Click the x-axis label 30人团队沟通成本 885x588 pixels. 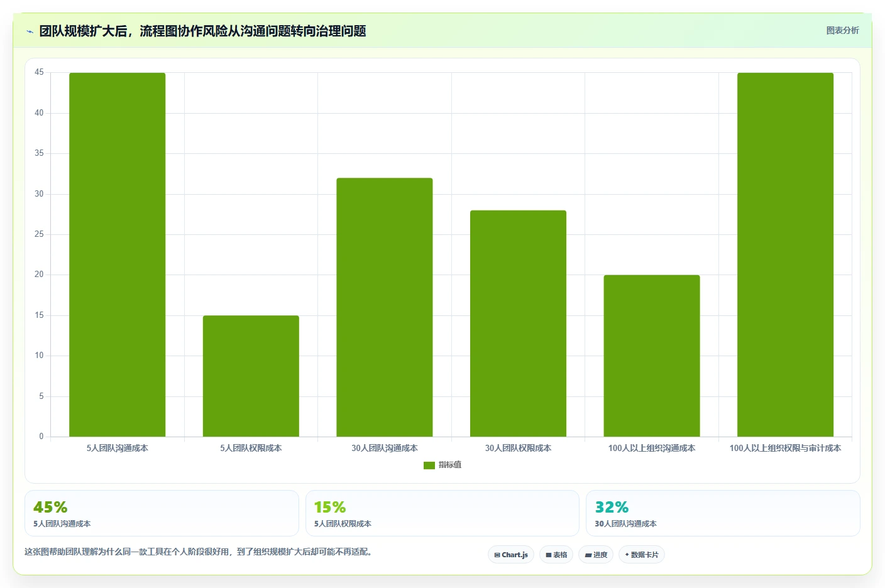[x=385, y=449]
